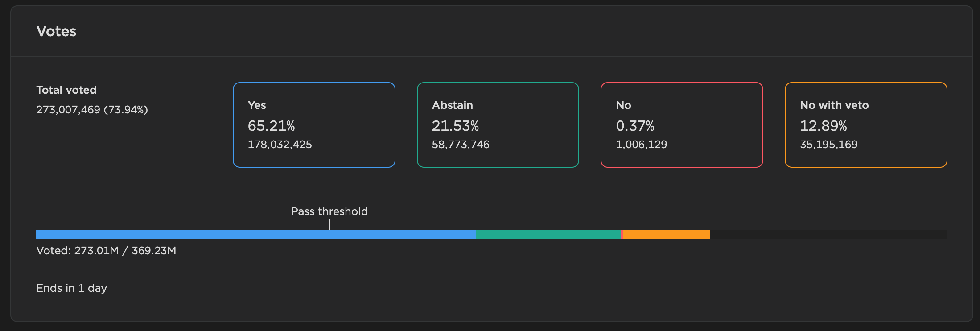Click the orange veto bar segment
The width and height of the screenshot is (980, 331).
667,235
